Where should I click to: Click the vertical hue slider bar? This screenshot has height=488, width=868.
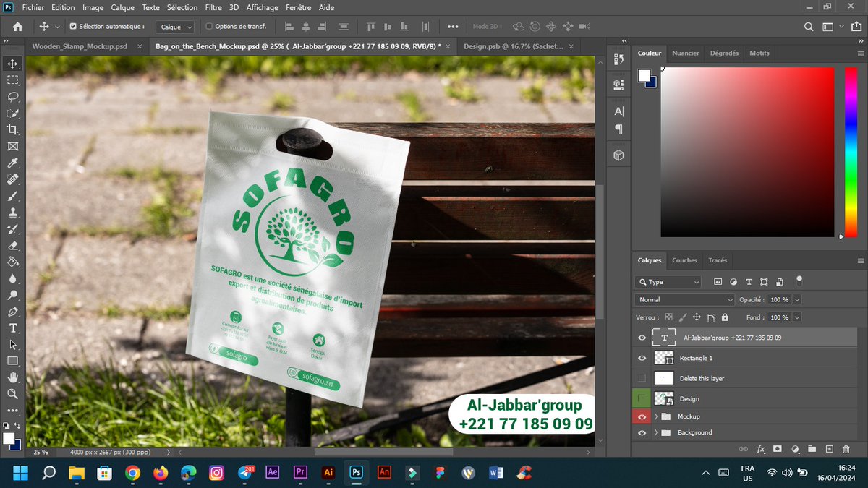[x=850, y=151]
